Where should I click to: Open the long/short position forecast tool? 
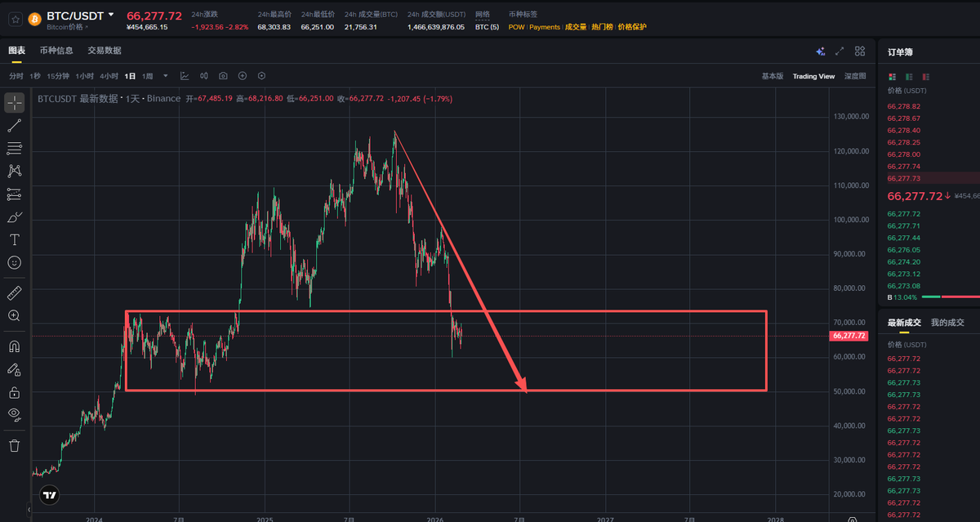point(14,194)
